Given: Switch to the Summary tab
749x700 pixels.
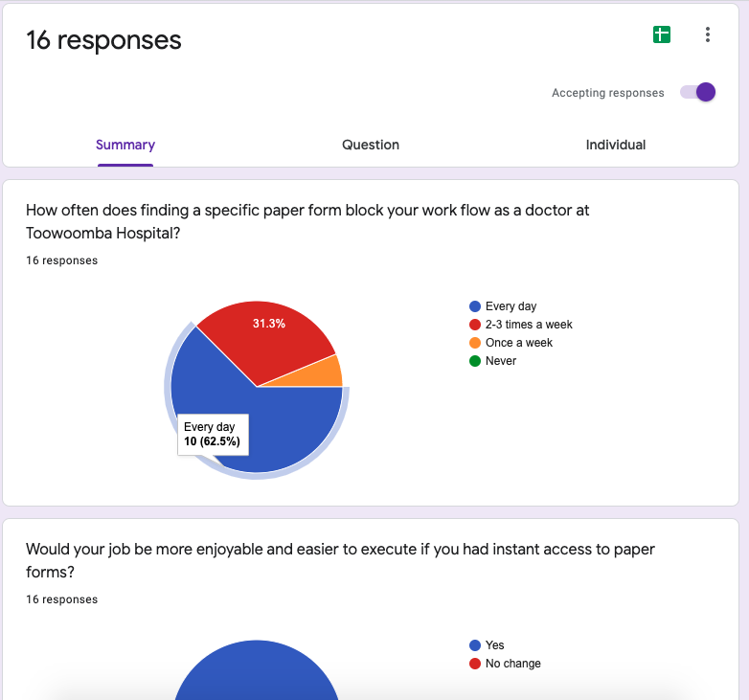Looking at the screenshot, I should pos(125,145).
